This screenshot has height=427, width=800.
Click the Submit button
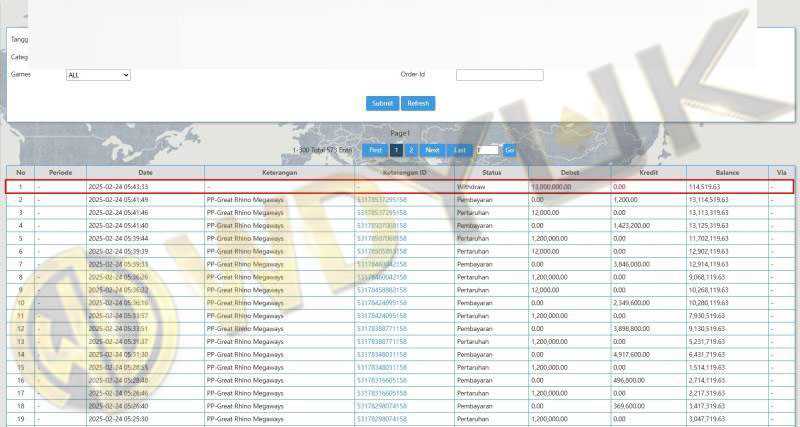click(x=382, y=103)
